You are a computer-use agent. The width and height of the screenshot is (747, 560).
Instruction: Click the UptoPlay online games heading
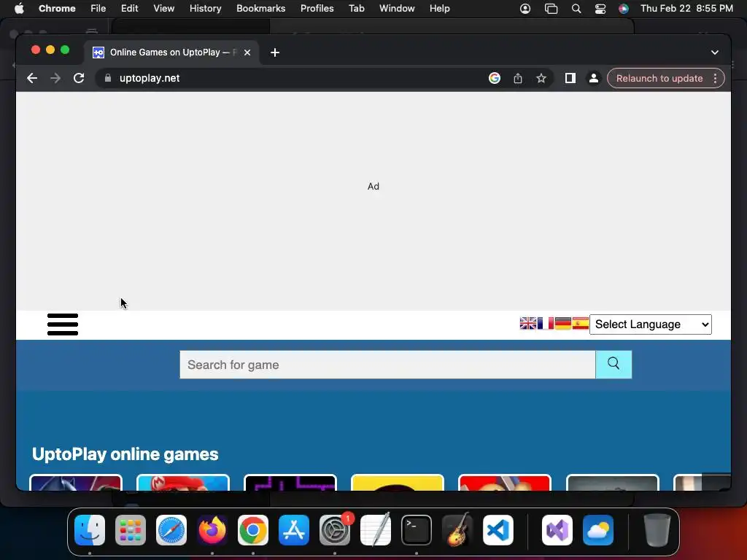click(x=125, y=454)
